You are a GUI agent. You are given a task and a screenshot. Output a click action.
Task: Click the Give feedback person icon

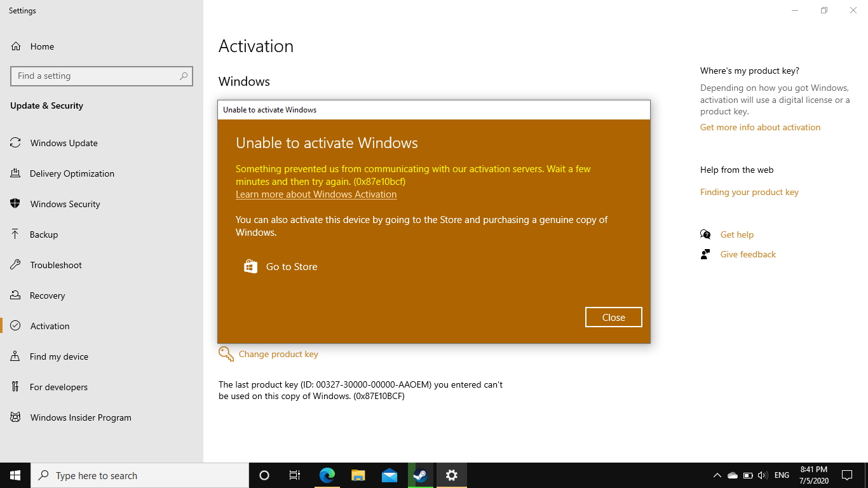[705, 254]
